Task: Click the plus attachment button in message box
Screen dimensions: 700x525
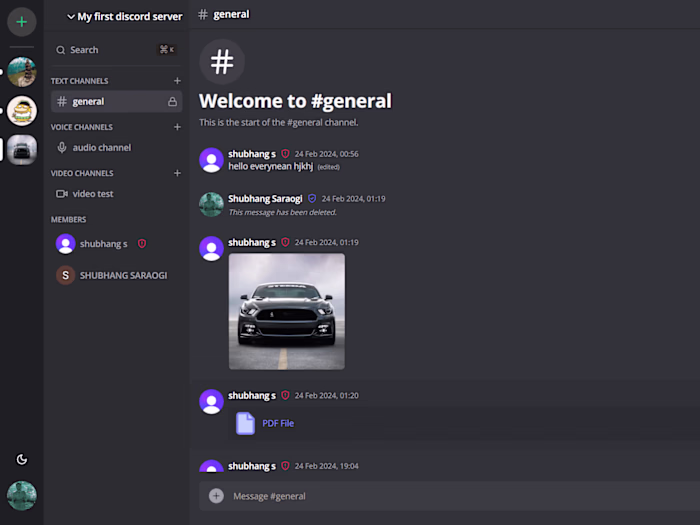Action: 217,496
